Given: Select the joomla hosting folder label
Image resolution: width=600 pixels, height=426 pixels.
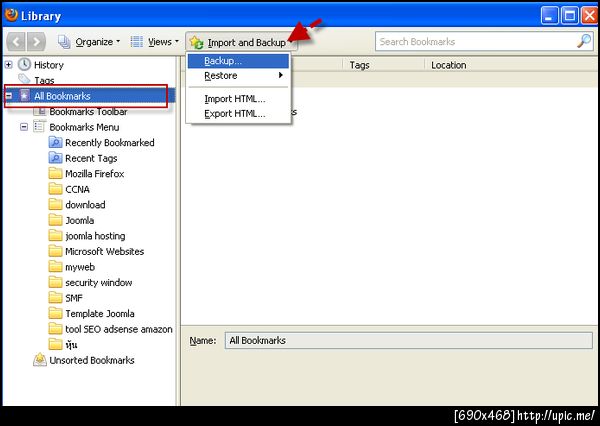Looking at the screenshot, I should click(x=95, y=236).
